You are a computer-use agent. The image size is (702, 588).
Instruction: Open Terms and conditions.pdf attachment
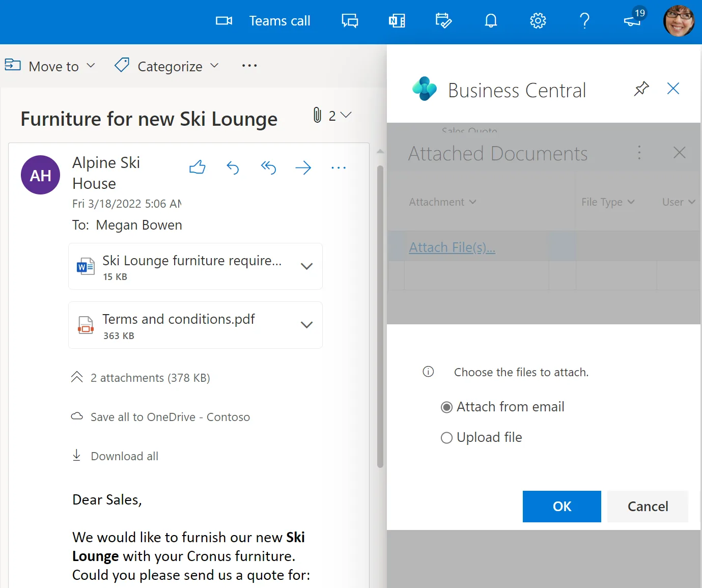(195, 325)
